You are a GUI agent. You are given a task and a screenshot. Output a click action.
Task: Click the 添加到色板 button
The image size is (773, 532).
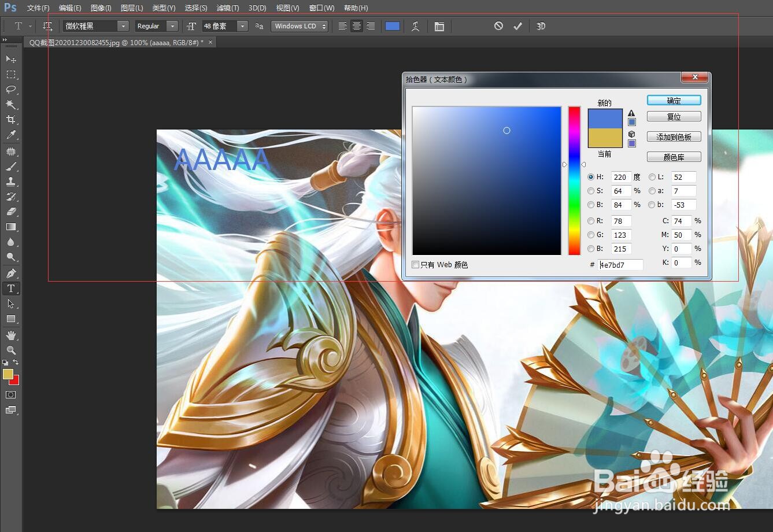click(x=674, y=137)
